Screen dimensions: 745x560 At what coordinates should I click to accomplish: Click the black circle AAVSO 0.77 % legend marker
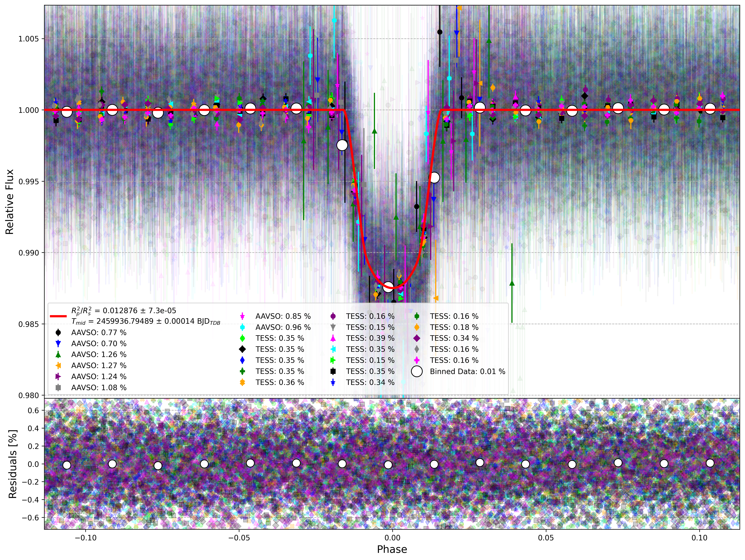[x=58, y=332]
